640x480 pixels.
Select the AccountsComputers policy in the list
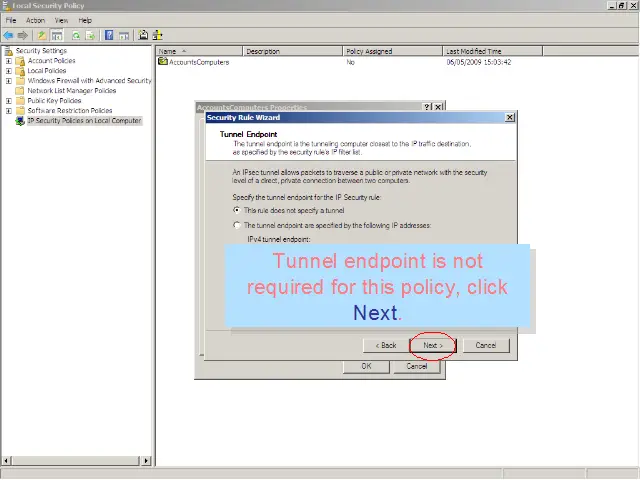click(198, 62)
